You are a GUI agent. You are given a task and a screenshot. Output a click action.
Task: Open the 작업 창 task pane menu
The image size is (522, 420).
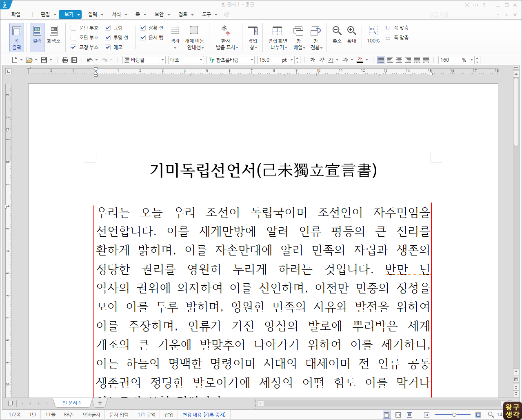pos(253,38)
